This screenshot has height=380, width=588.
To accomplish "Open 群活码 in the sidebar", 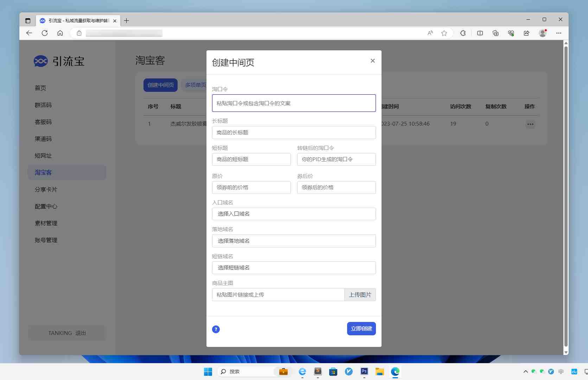I will (x=43, y=105).
